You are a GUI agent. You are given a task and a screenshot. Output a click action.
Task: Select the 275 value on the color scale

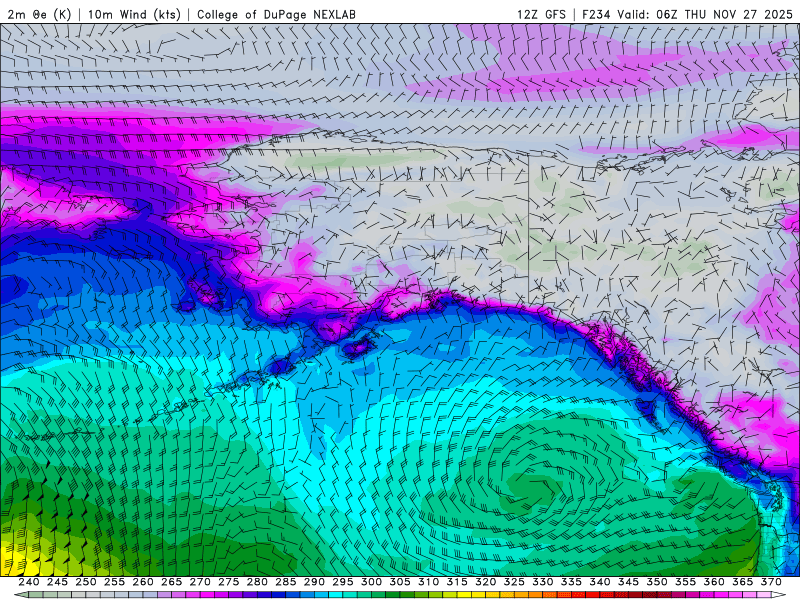(229, 582)
